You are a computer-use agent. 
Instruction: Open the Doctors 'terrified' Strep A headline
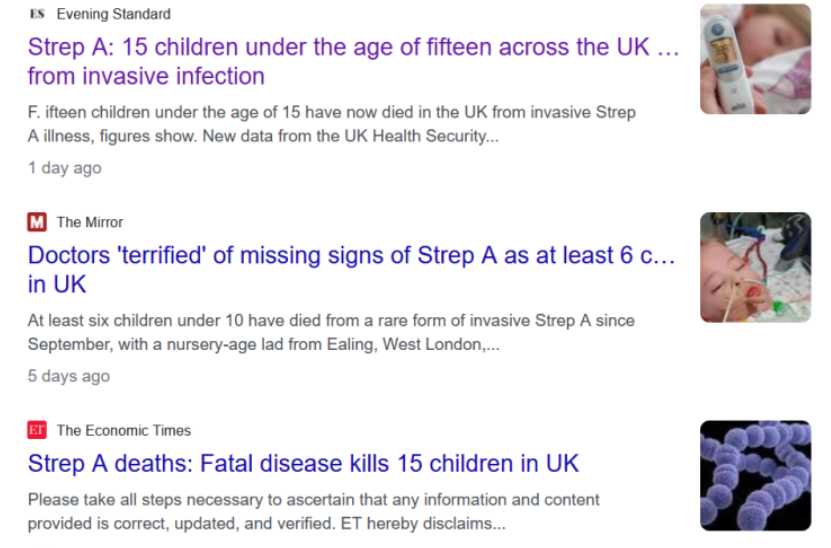(x=350, y=256)
